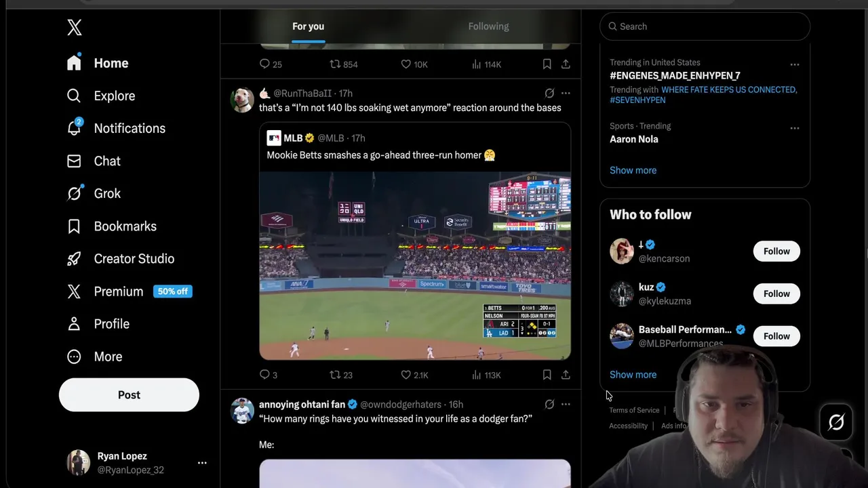Open Baseball Performances profile name
Viewport: 868px width, 488px height.
tap(685, 329)
